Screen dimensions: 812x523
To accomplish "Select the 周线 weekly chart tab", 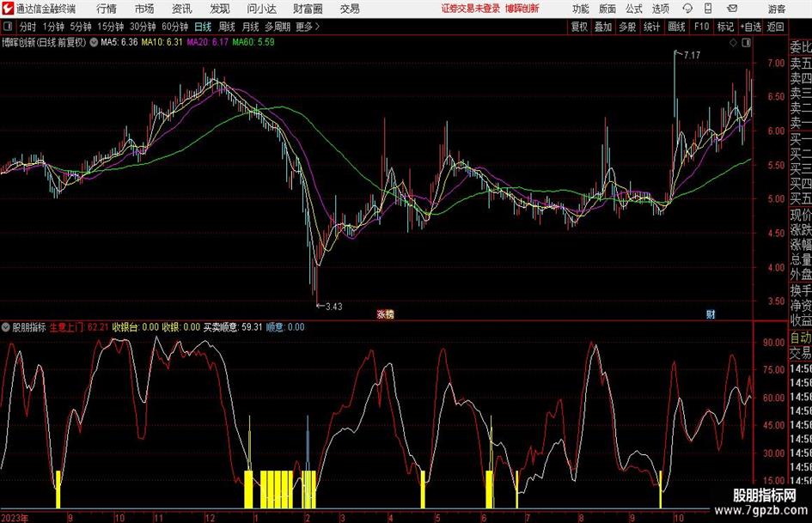I will pyautogui.click(x=227, y=27).
